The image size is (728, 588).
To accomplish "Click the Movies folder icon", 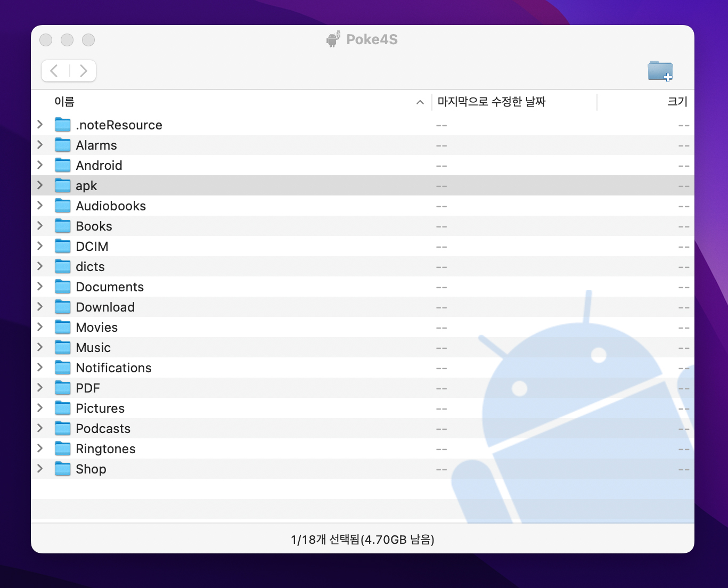I will point(63,327).
